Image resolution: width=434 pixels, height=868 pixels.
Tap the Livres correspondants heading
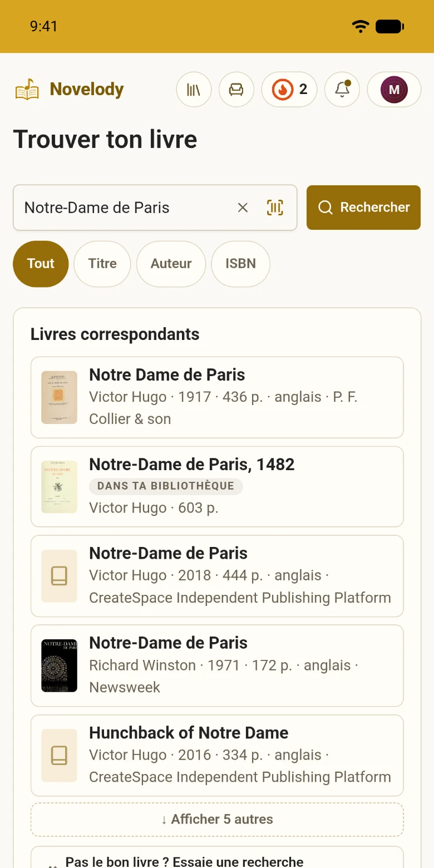[115, 334]
